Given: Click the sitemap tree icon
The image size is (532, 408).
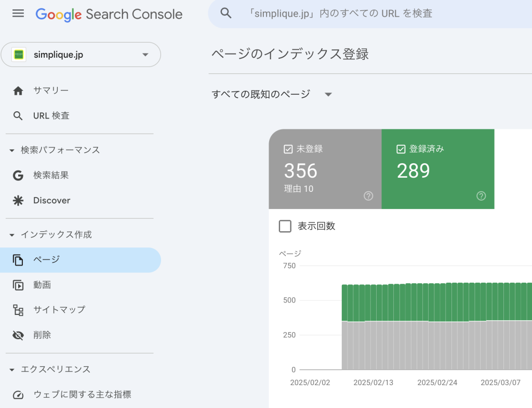Looking at the screenshot, I should [x=18, y=310].
